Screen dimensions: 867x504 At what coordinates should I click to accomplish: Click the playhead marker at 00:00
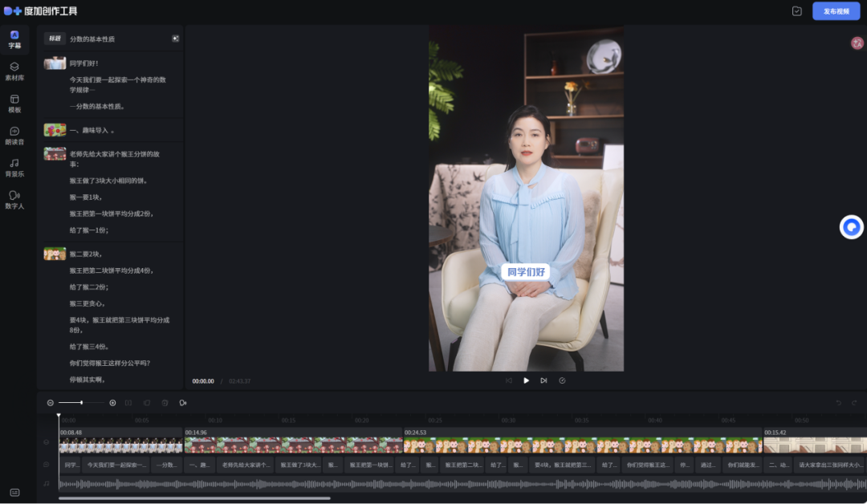point(59,416)
